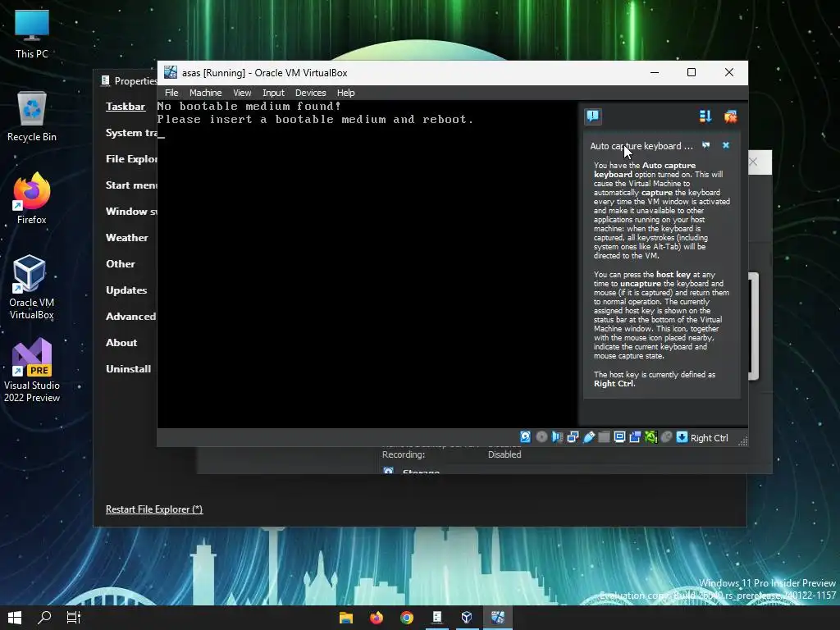840x630 pixels.
Task: Open taskbar Search
Action: click(x=44, y=618)
